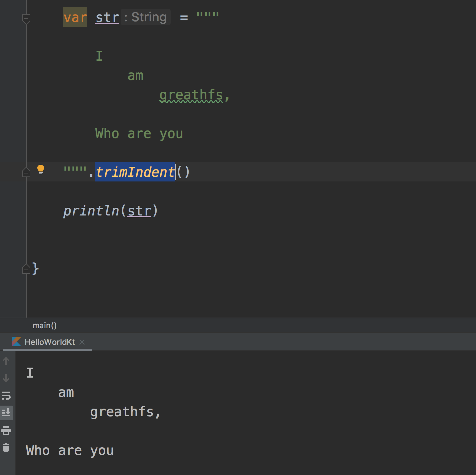Toggle scroll to end of console
The image size is (476, 475).
point(6,413)
